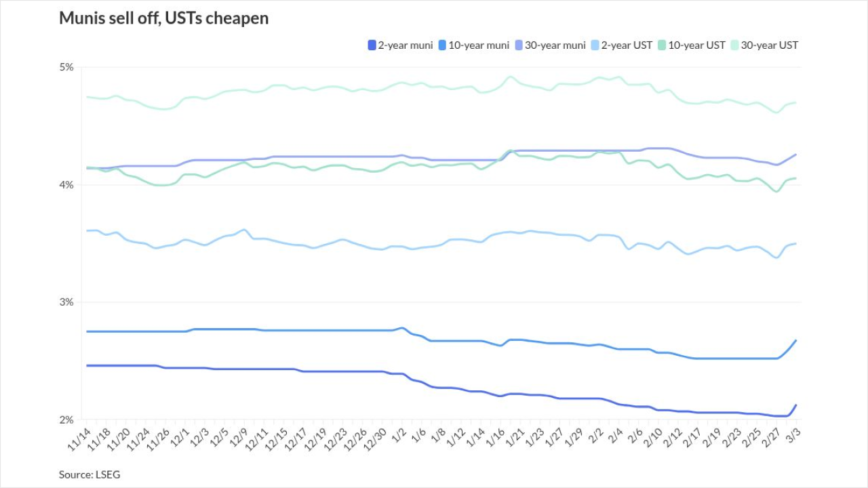The height and width of the screenshot is (488, 868).
Task: Click the 2-year muni legend color swatch
Action: coord(372,45)
